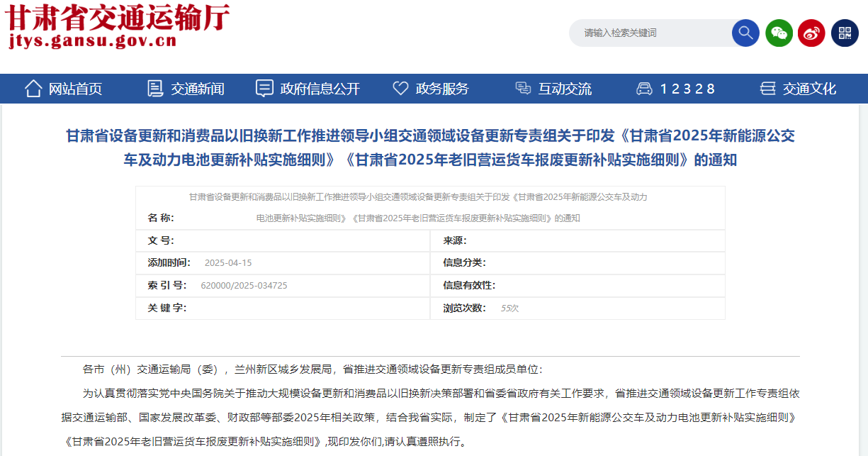The image size is (868, 456).
Task: Open the red Weibo icon
Action: point(811,33)
